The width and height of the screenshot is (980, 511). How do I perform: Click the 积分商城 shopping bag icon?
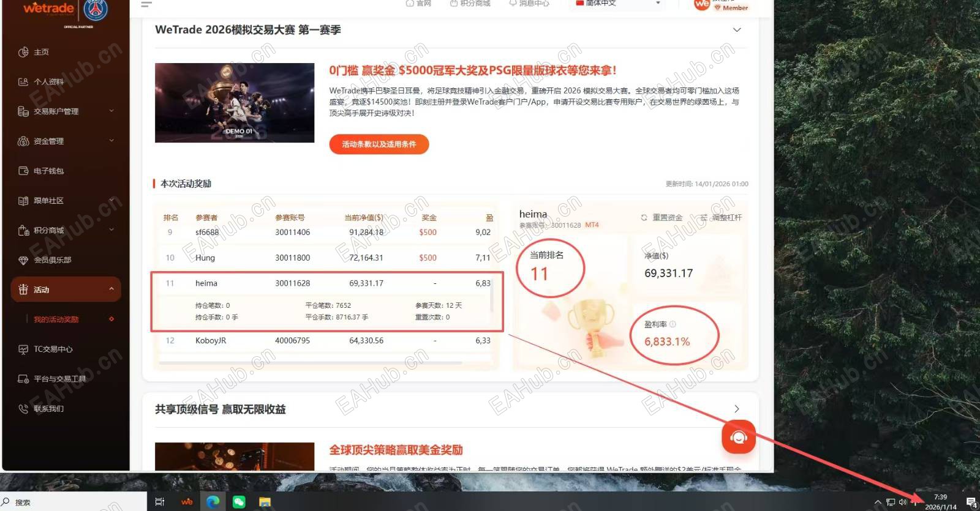tap(23, 231)
